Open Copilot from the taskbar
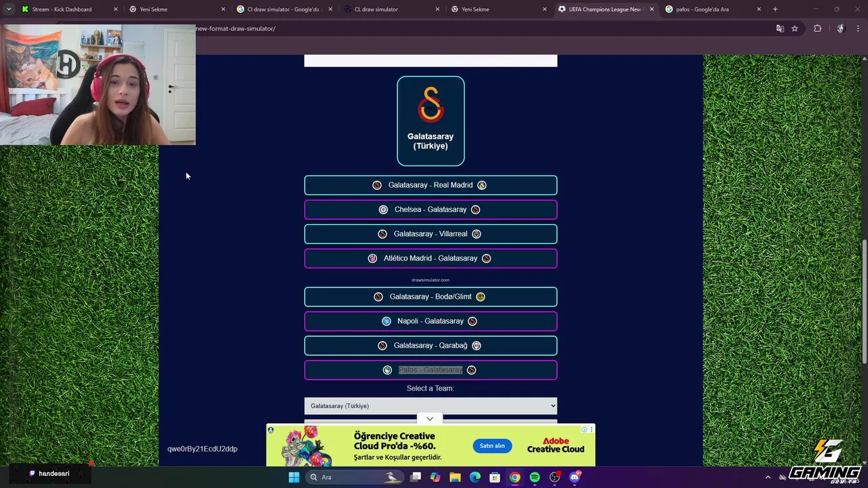Viewport: 868px width, 488px height. [435, 477]
